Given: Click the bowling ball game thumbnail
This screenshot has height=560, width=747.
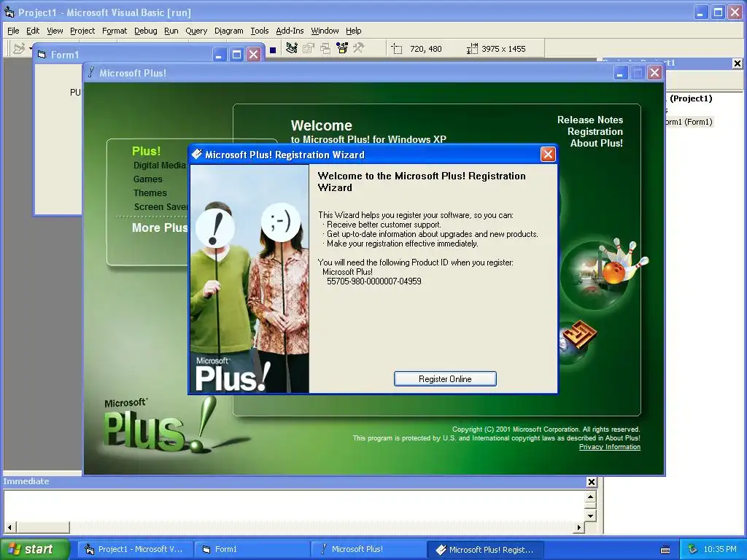Looking at the screenshot, I should 604,273.
